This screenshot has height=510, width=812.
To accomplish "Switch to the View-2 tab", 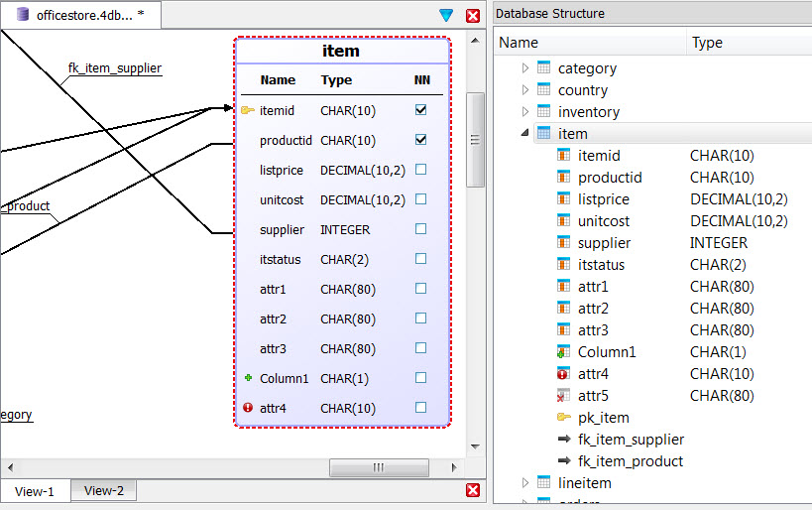I will pos(104,490).
